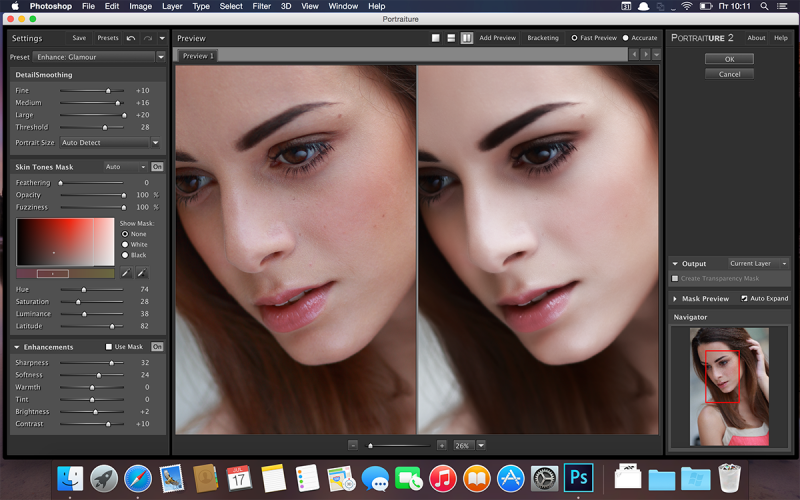The height and width of the screenshot is (500, 800).
Task: Click the OK button
Action: click(730, 59)
